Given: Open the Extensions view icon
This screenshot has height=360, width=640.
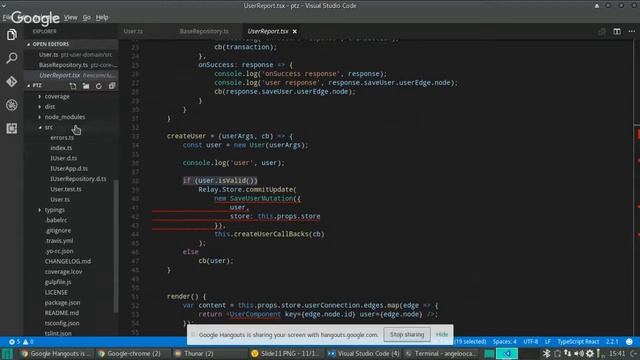Looking at the screenshot, I should 11,129.
